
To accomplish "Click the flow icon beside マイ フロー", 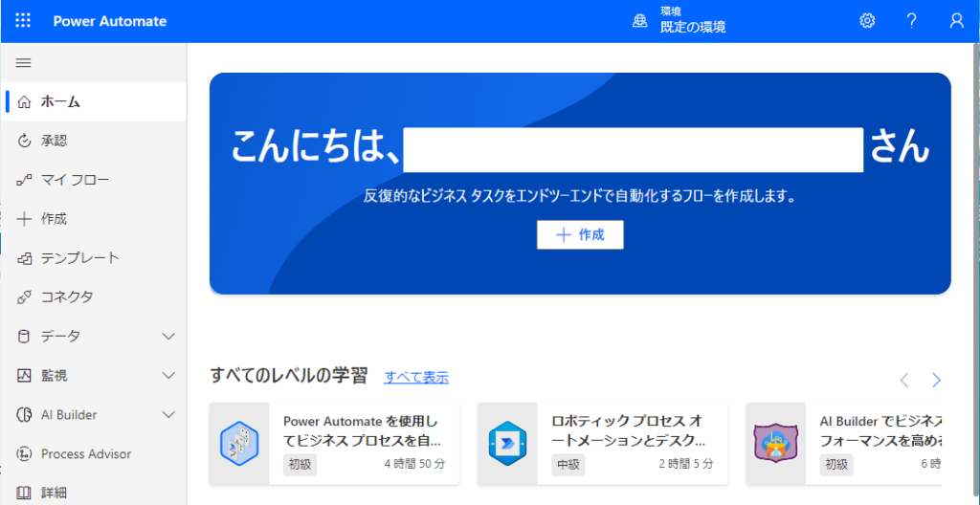I will (x=24, y=181).
